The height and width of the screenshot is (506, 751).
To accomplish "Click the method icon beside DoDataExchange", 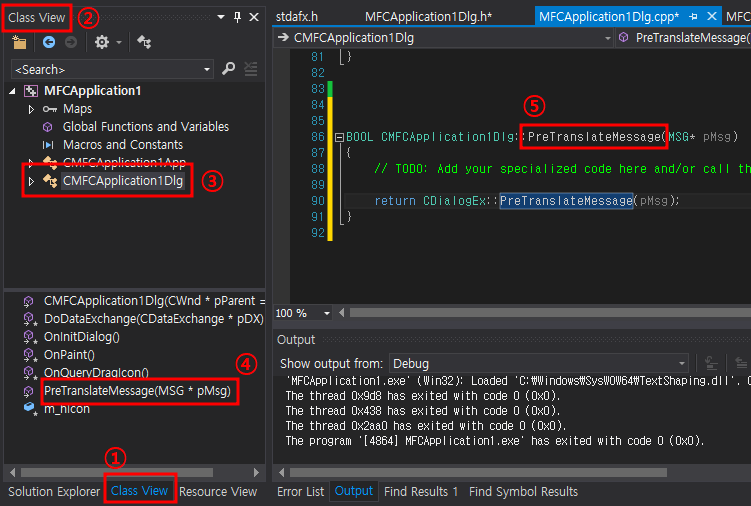I will point(30,319).
